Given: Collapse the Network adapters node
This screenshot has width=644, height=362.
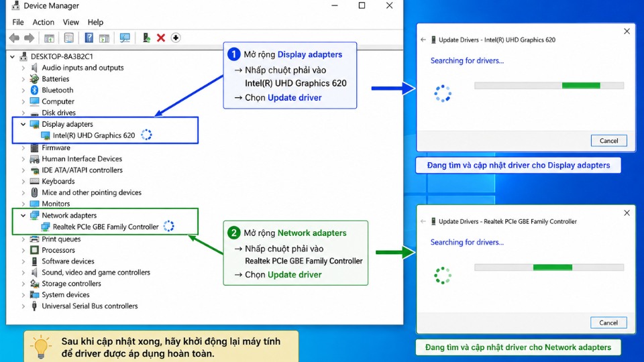Looking at the screenshot, I should 23,215.
